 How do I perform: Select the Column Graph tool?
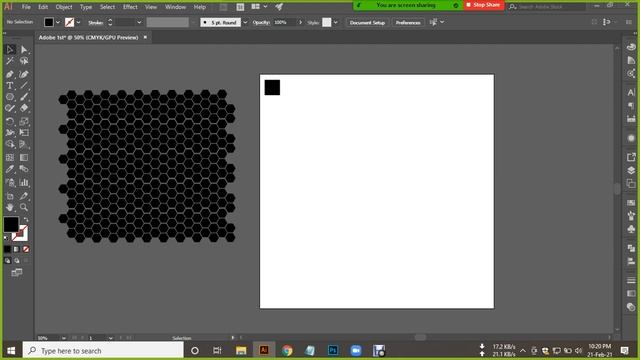click(24, 182)
